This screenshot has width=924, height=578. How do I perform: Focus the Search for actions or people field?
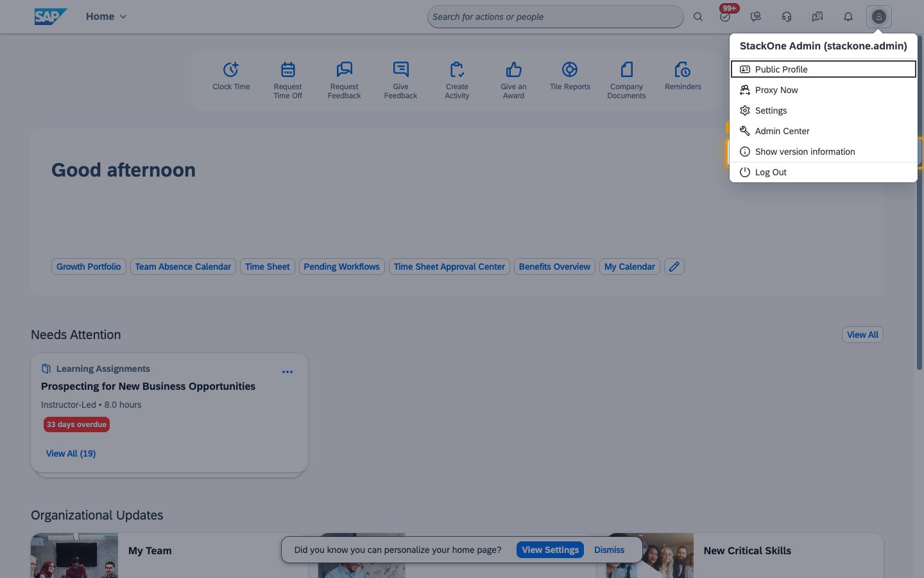pos(556,17)
